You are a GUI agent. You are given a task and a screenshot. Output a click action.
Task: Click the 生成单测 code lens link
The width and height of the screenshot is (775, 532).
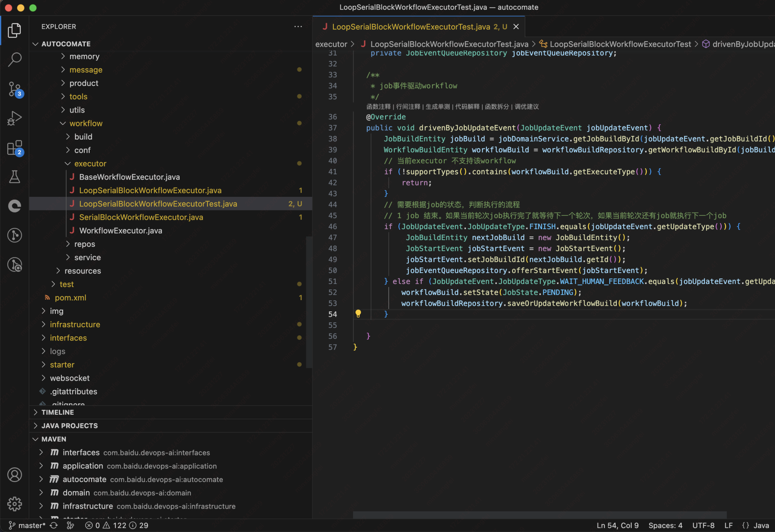click(438, 106)
